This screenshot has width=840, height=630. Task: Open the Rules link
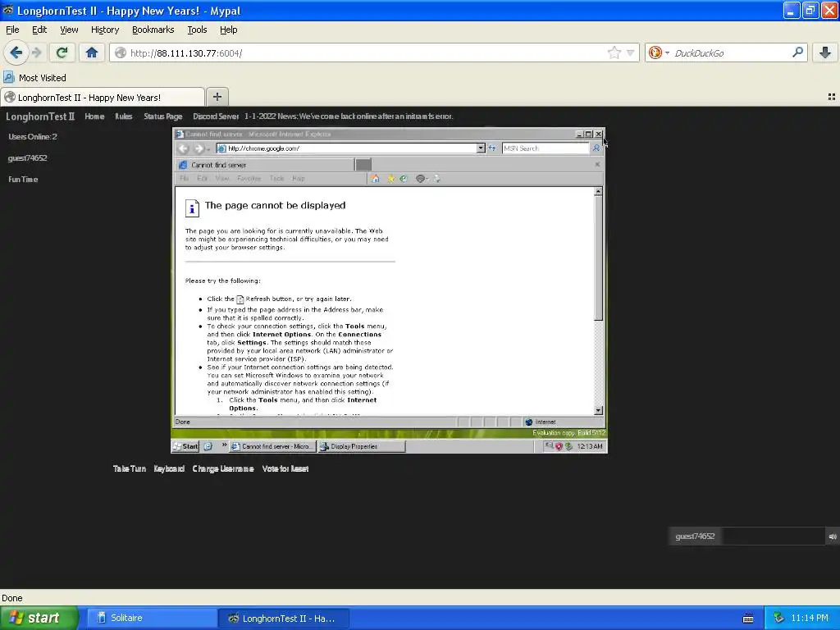tap(123, 116)
